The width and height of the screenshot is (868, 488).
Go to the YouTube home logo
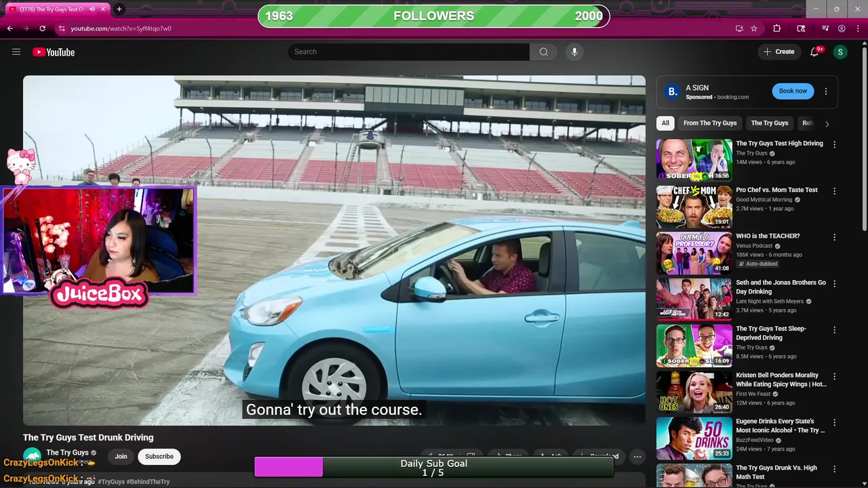[x=54, y=52]
